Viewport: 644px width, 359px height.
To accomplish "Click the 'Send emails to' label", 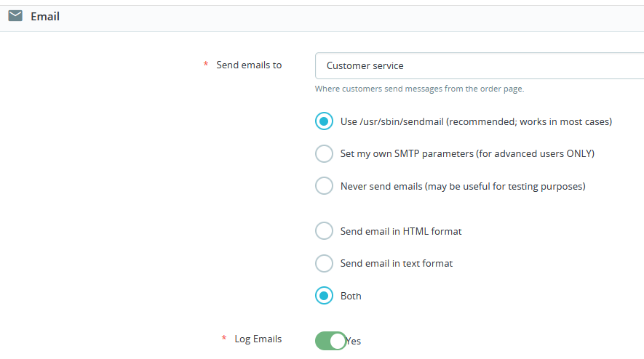I will [249, 65].
